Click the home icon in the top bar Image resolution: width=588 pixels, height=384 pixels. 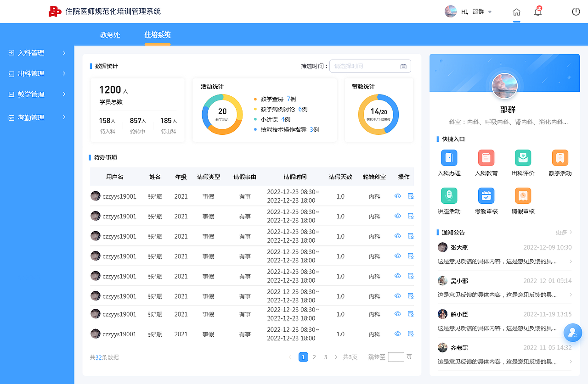[x=516, y=11]
